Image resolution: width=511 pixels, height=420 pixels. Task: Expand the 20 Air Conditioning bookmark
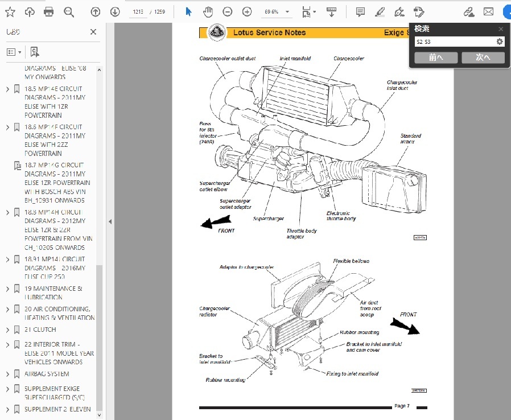8,309
